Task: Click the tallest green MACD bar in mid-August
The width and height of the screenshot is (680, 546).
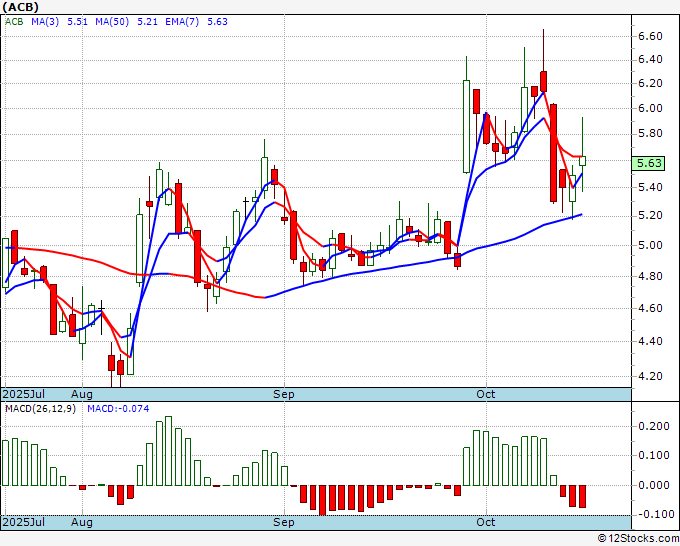Action: 168,451
